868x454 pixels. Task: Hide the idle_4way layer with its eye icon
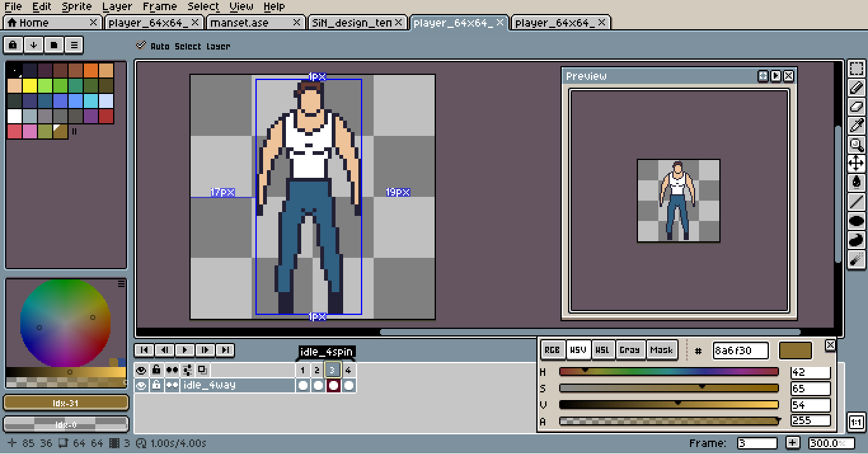point(141,385)
